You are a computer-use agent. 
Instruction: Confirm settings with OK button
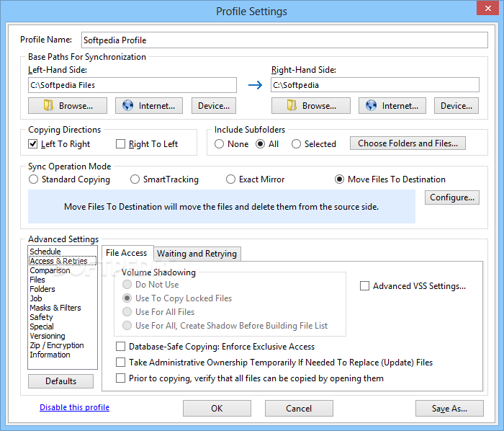(x=217, y=408)
